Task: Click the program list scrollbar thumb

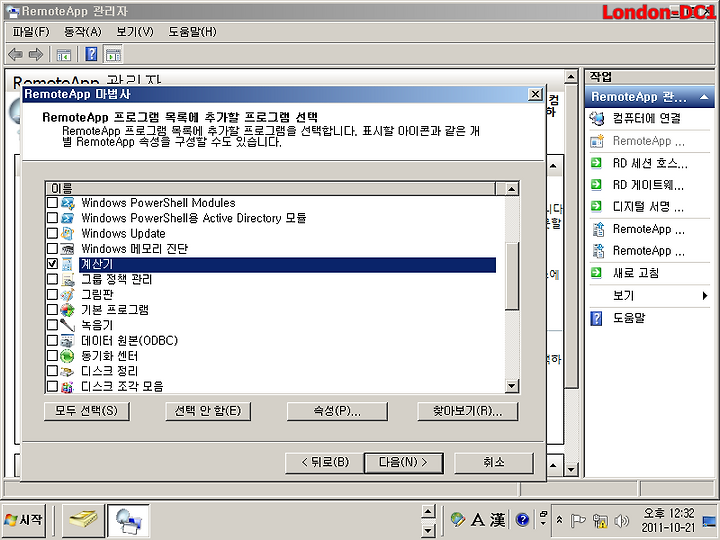Action: (512, 276)
